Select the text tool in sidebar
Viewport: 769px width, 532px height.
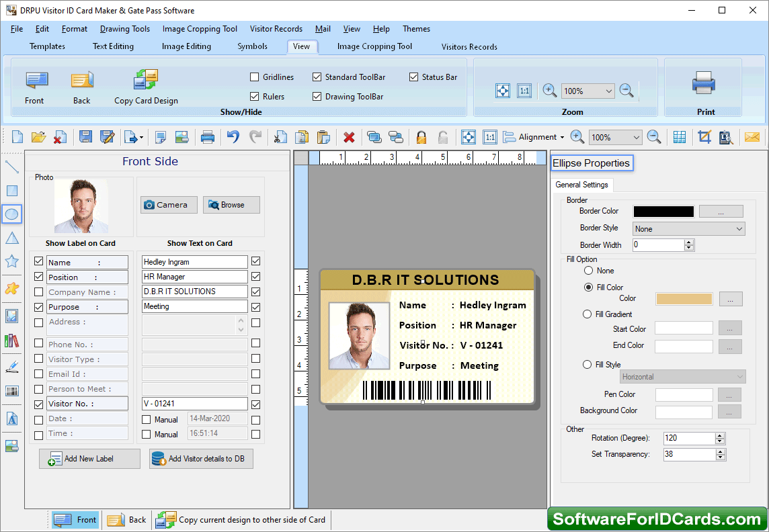(x=12, y=419)
